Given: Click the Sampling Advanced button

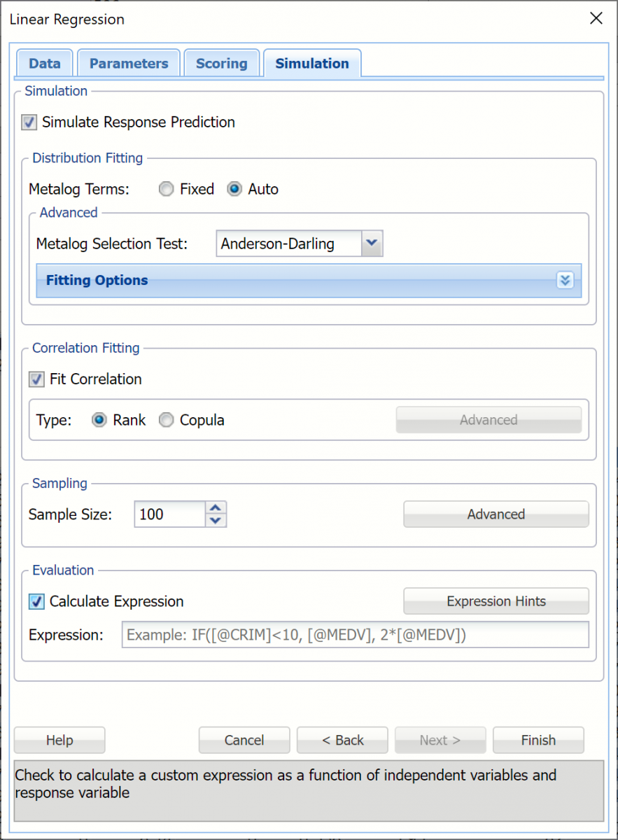Looking at the screenshot, I should pos(496,514).
